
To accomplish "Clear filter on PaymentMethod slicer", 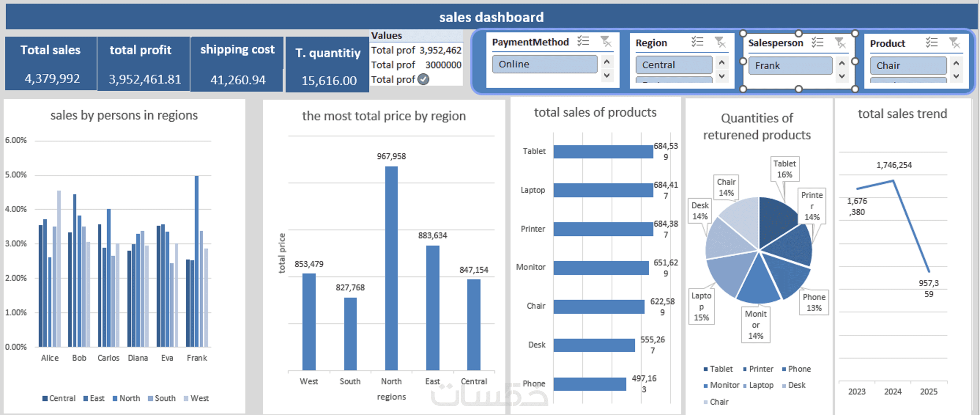I will (606, 41).
